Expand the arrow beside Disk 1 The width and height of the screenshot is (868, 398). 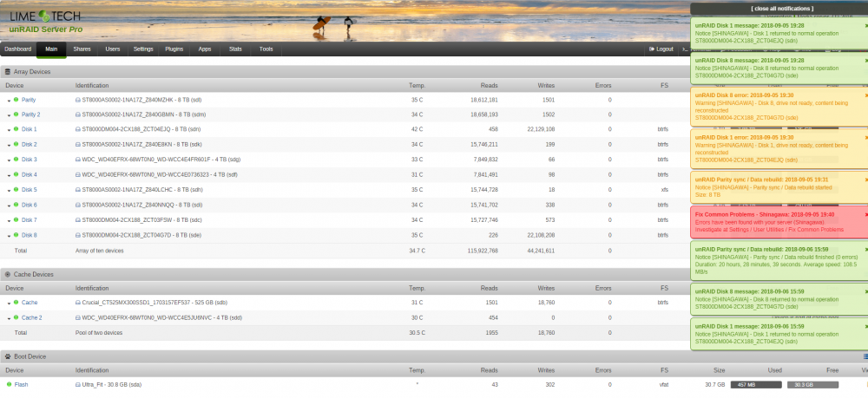[x=10, y=130]
